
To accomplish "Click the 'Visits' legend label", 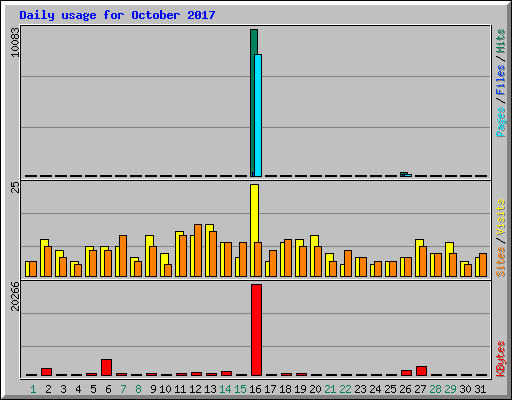I will (501, 217).
